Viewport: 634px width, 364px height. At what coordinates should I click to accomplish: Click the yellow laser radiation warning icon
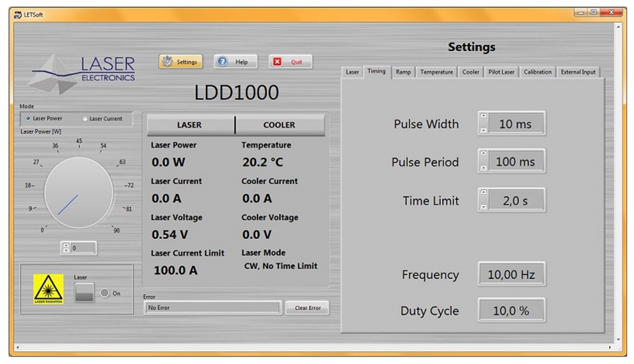pos(49,289)
